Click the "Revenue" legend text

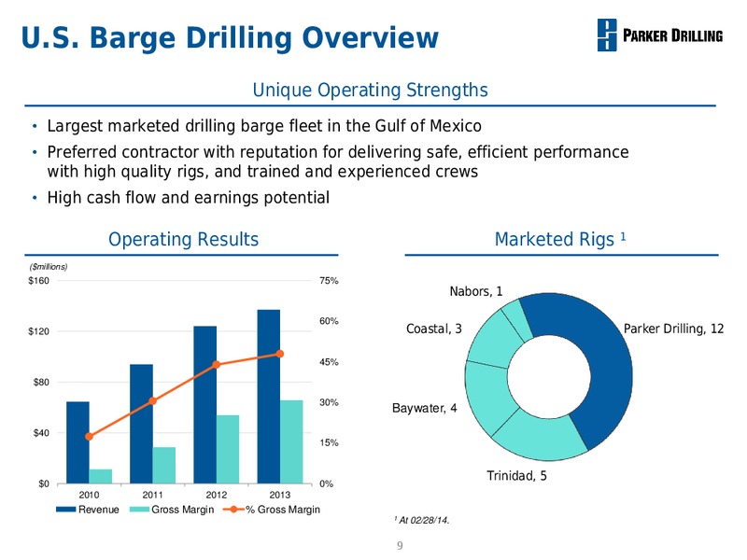point(99,510)
